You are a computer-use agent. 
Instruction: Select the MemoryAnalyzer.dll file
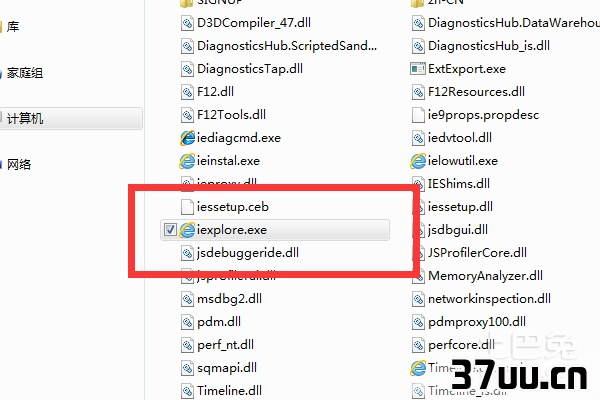(x=477, y=276)
